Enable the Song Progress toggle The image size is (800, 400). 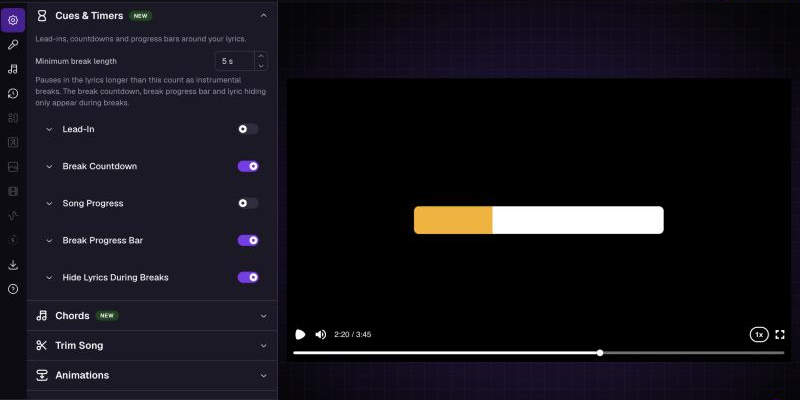pyautogui.click(x=248, y=203)
